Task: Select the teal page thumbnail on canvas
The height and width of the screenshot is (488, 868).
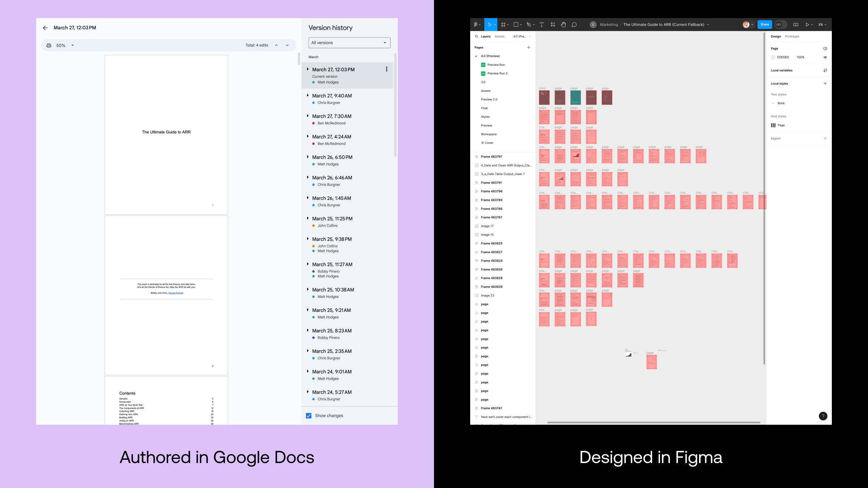Action: (x=575, y=98)
